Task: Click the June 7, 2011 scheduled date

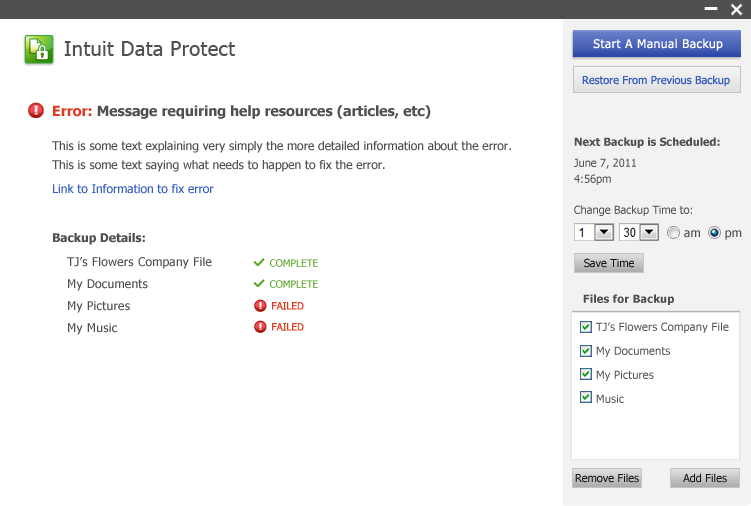Action: tap(605, 163)
